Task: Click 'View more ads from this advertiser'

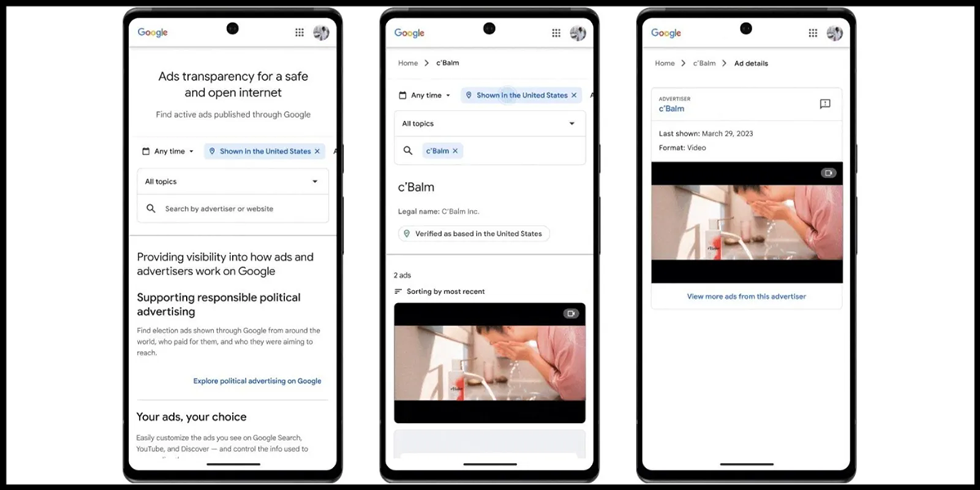Action: 746,296
